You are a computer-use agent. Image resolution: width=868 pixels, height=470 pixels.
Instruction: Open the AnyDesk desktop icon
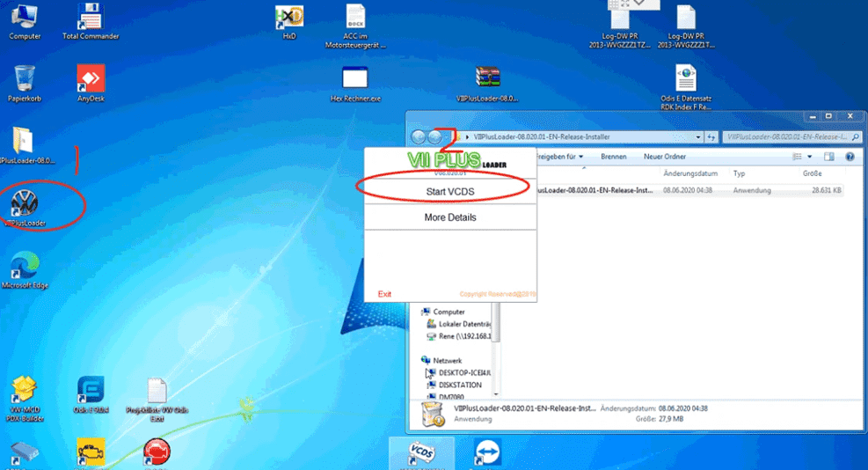(91, 81)
